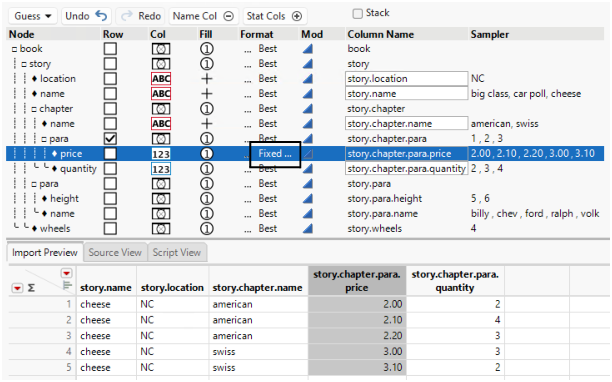Click the story.chapter.para.price column name field

click(x=406, y=154)
